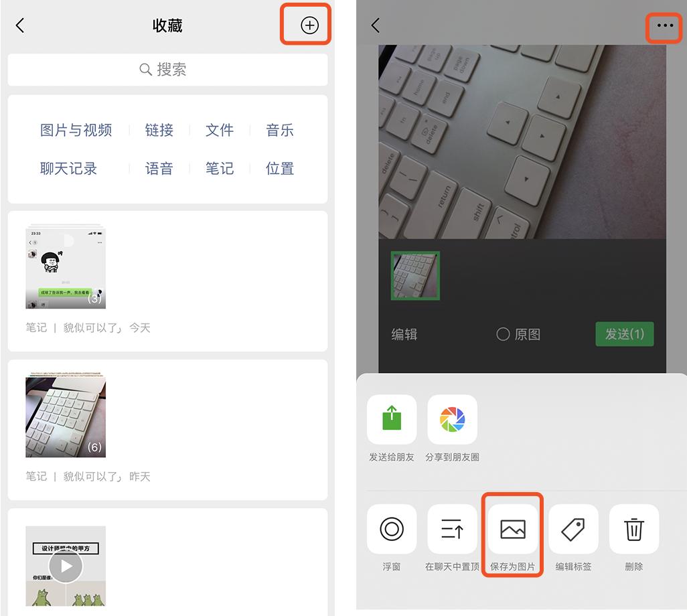
Task: Open the 聊天记录 chat history filter
Action: (69, 169)
